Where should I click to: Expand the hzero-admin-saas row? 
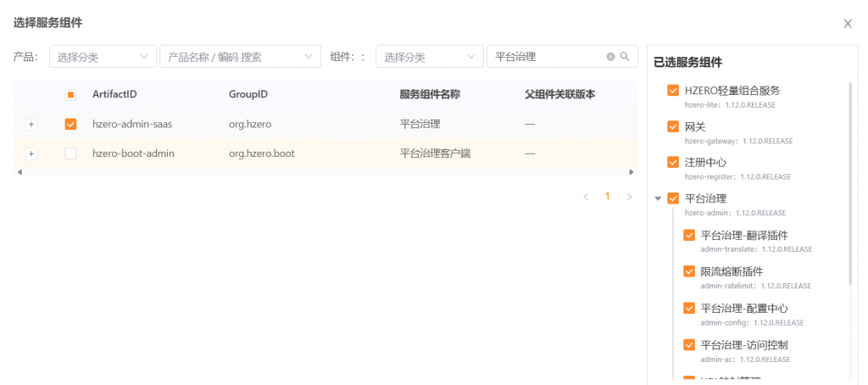pos(31,125)
